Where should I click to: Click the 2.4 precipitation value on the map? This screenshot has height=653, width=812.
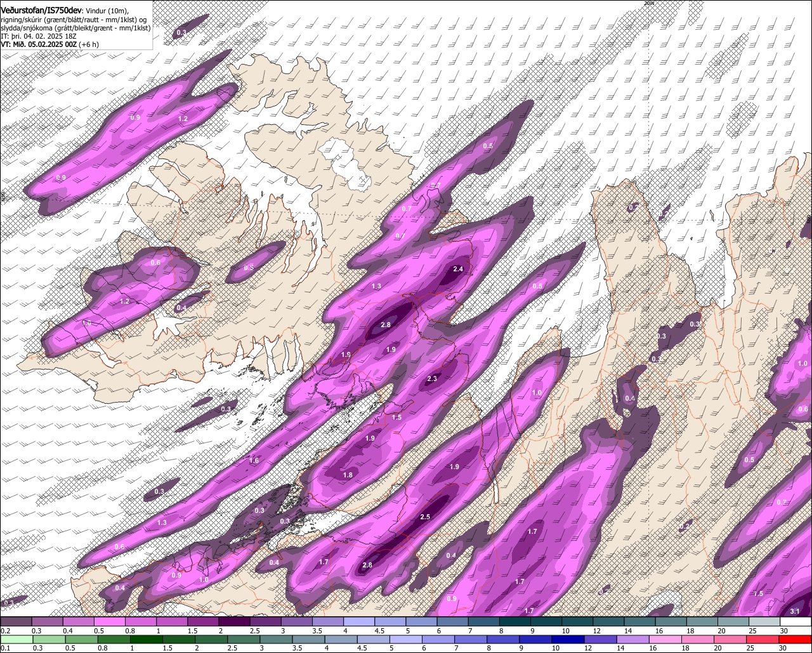point(458,269)
